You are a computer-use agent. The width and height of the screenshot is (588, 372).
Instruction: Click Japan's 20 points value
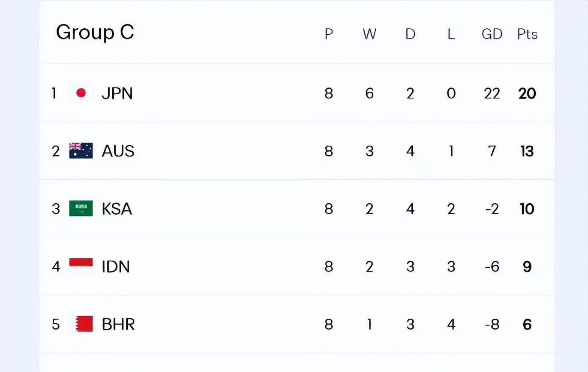pyautogui.click(x=527, y=93)
